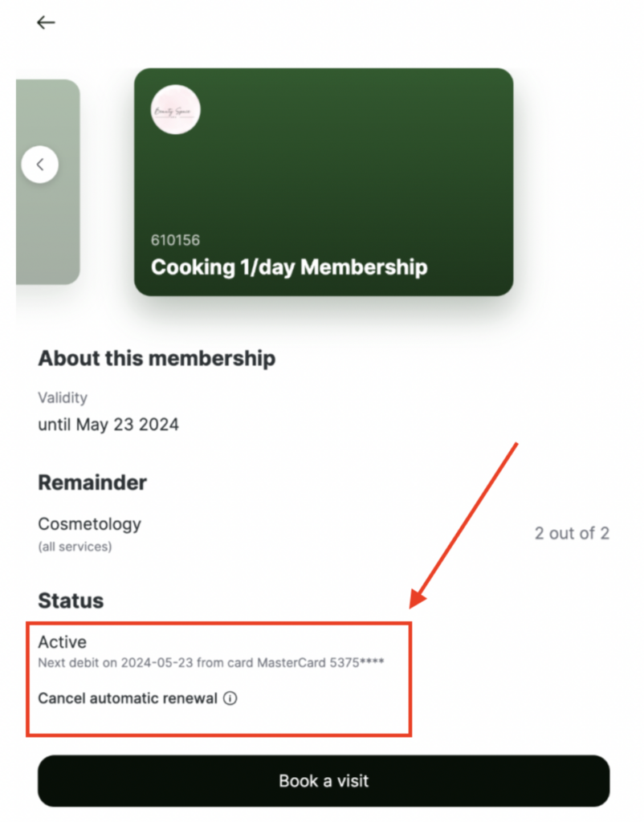Screen dimensions: 644x822
Task: Go back using the top-left arrow
Action: point(46,22)
